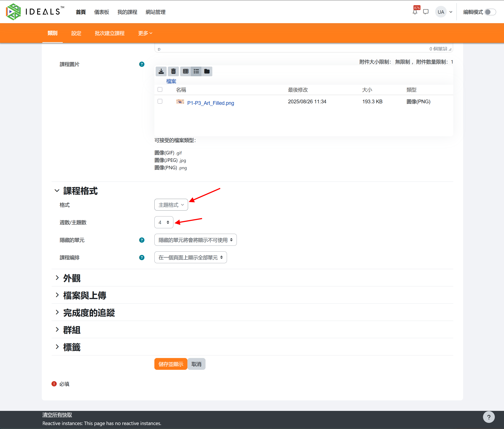Click help icon next to 課程圖片
The width and height of the screenshot is (504, 429).
[141, 64]
